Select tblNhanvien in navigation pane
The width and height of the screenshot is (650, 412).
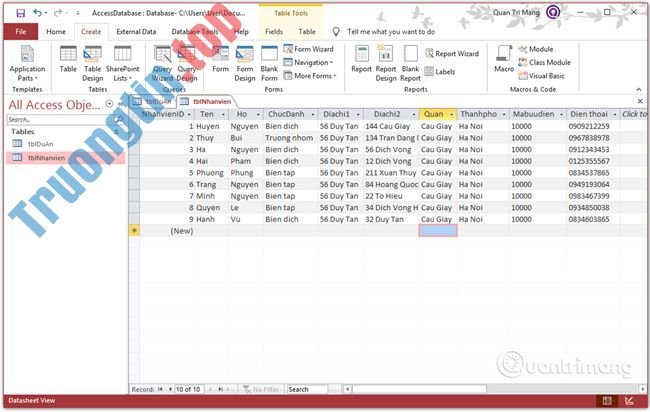click(x=65, y=158)
